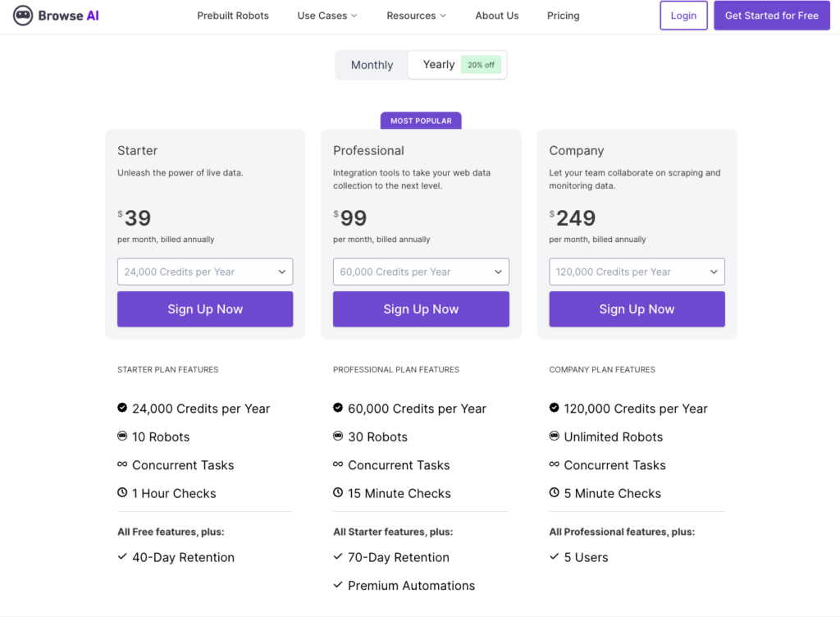The width and height of the screenshot is (840, 617).
Task: Open the Pricing nav link
Action: click(x=563, y=16)
